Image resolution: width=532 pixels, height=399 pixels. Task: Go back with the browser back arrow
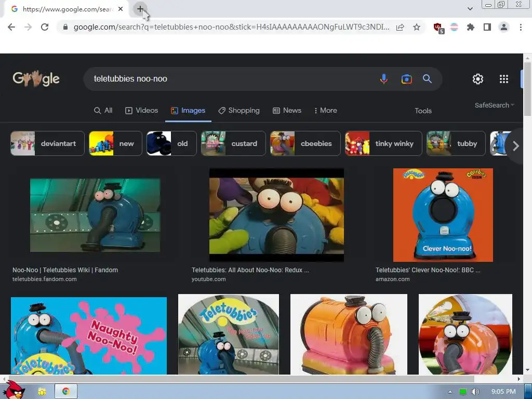[11, 27]
